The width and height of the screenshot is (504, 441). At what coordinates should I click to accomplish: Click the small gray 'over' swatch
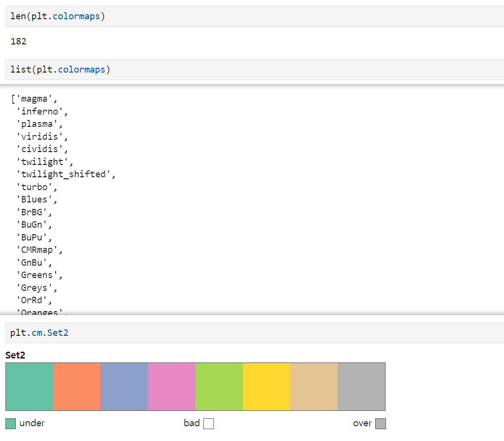click(381, 424)
